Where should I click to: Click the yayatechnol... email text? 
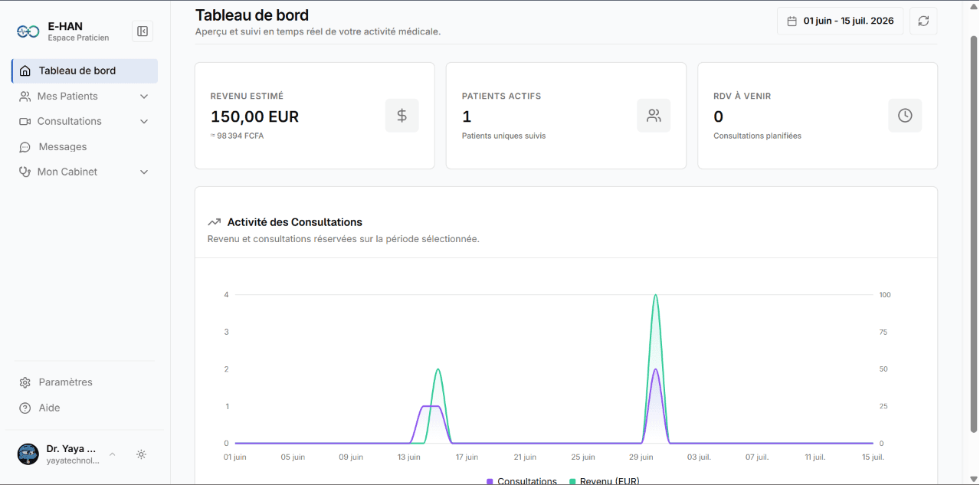coord(73,461)
